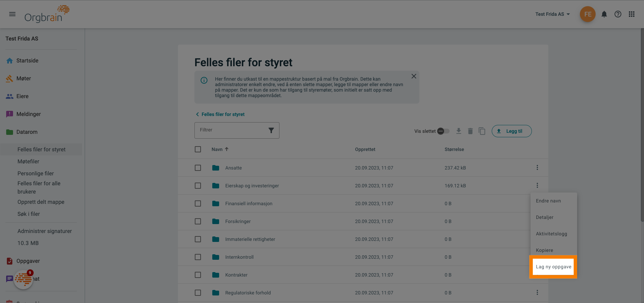Select Personlige filer in the sidebar

pyautogui.click(x=36, y=173)
